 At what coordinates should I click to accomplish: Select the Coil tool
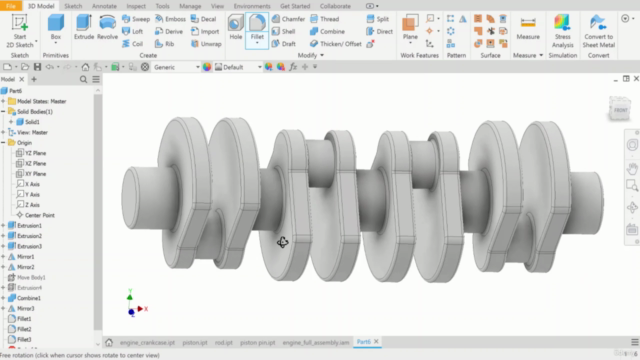[133, 44]
